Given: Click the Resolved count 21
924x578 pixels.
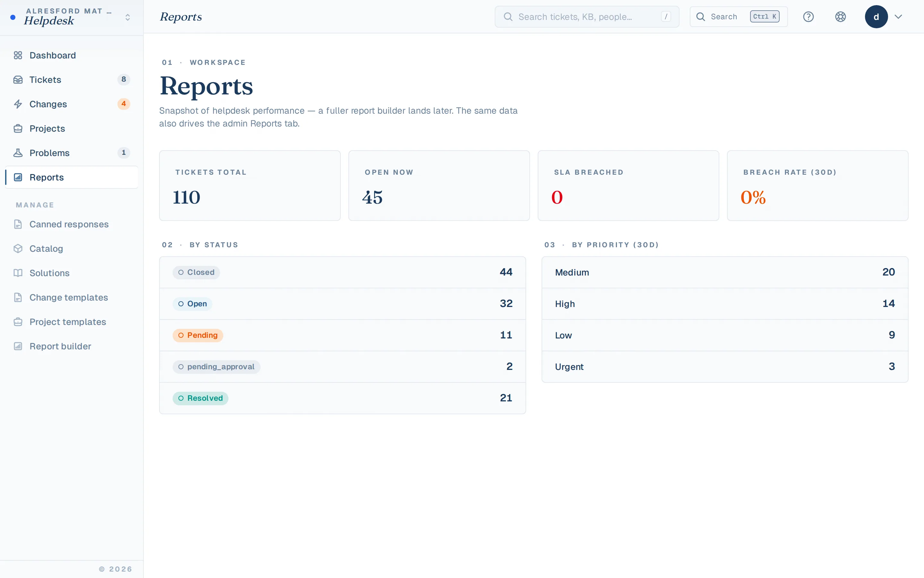Looking at the screenshot, I should coord(506,398).
